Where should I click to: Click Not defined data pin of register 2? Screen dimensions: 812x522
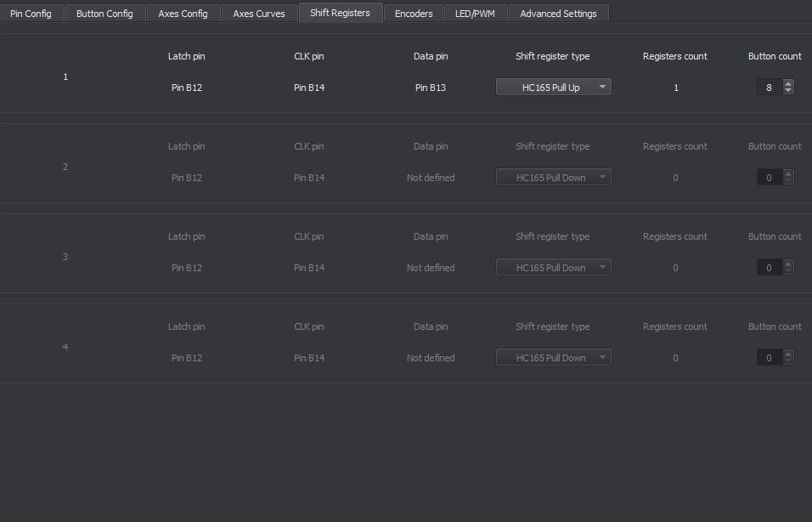click(x=431, y=178)
